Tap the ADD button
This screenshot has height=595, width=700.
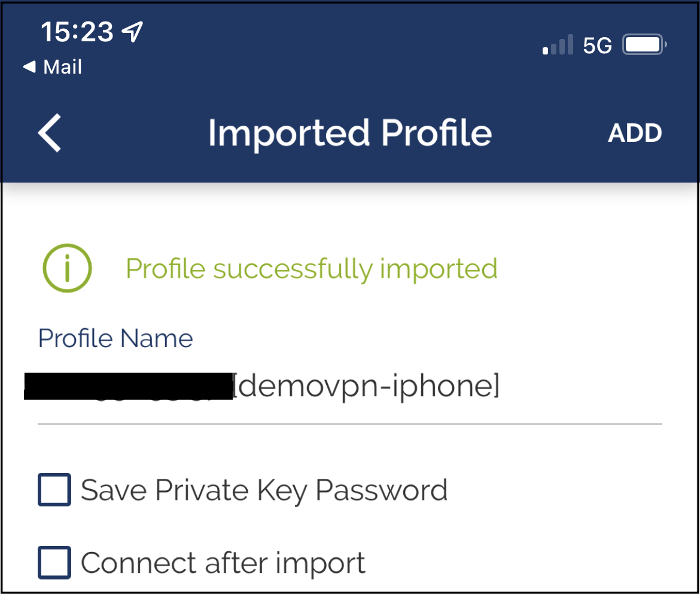(635, 133)
